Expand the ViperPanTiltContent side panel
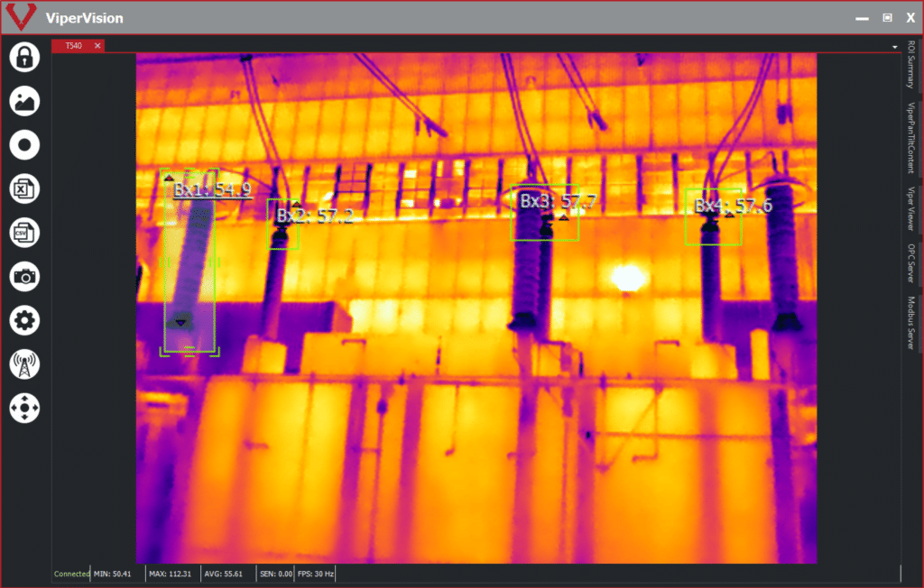Image resolution: width=924 pixels, height=588 pixels. pyautogui.click(x=911, y=137)
